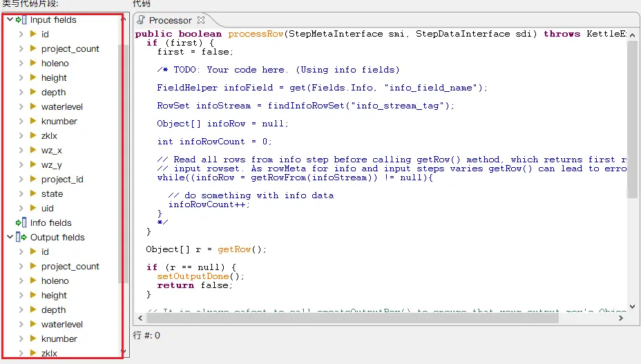Expand the holeno node under Input fields
The height and width of the screenshot is (364, 641).
[21, 64]
